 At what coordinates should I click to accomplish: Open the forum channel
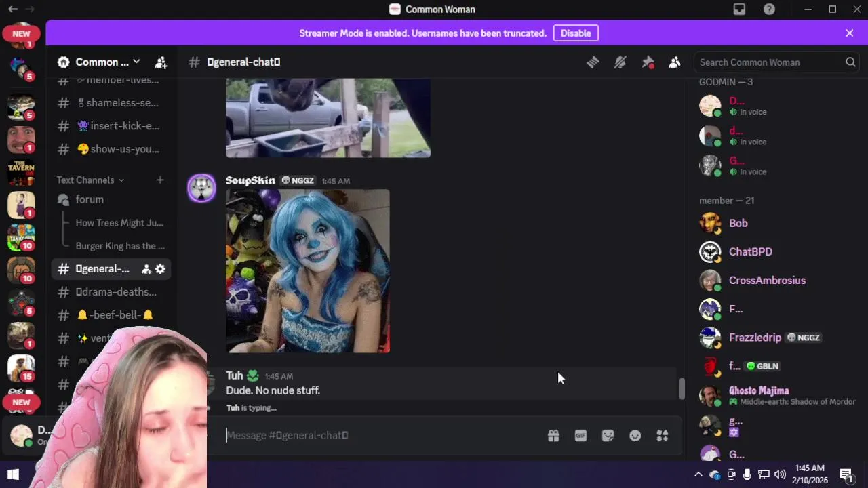111,199
